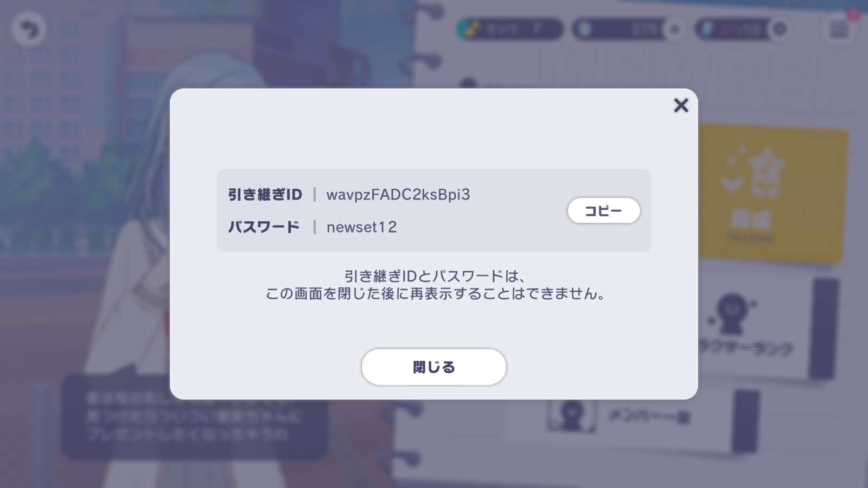868x488 pixels.
Task: Add currency with the first plus button
Action: click(x=674, y=29)
